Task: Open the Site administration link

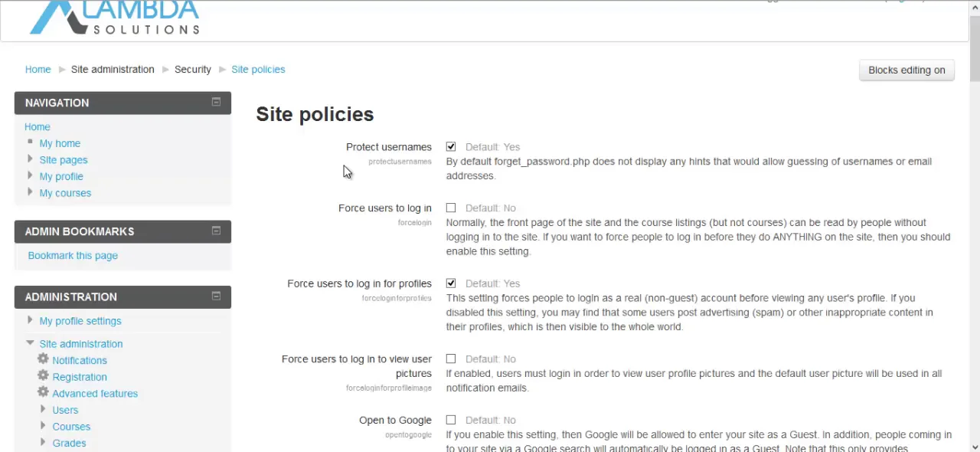Action: click(81, 344)
